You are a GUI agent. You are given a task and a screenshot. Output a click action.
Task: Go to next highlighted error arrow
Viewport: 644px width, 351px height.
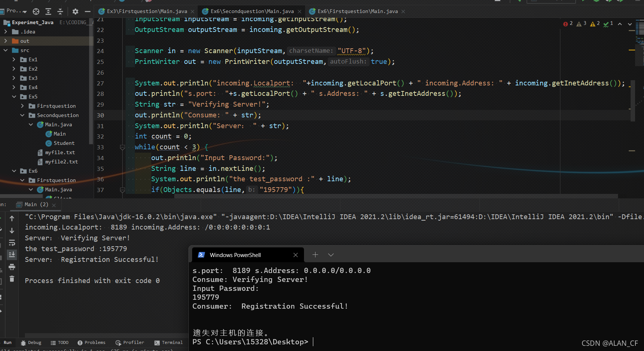tap(630, 24)
